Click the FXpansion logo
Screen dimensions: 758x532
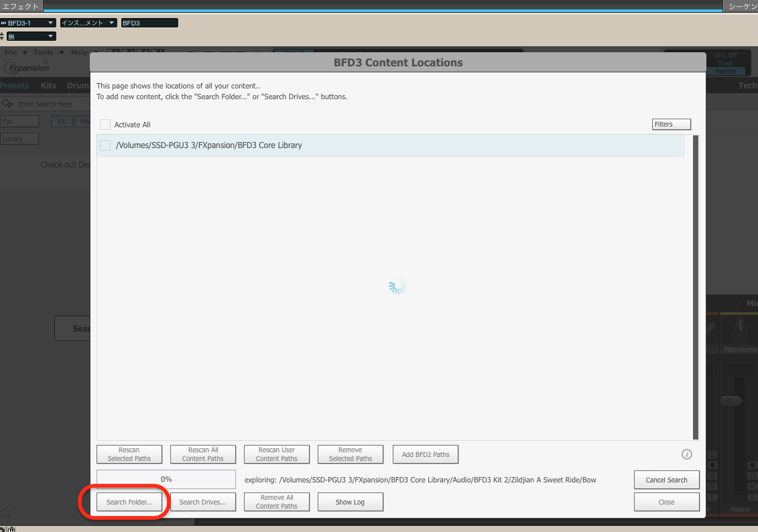(x=27, y=68)
